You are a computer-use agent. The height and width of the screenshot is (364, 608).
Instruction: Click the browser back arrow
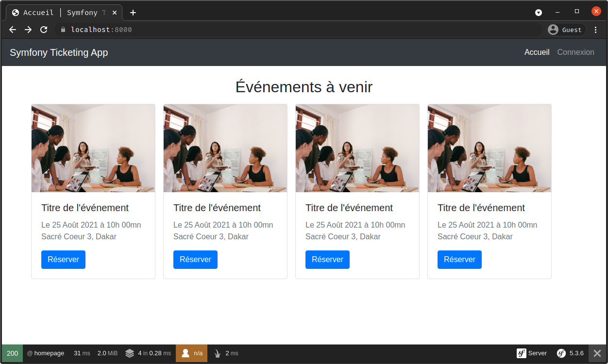coord(13,30)
